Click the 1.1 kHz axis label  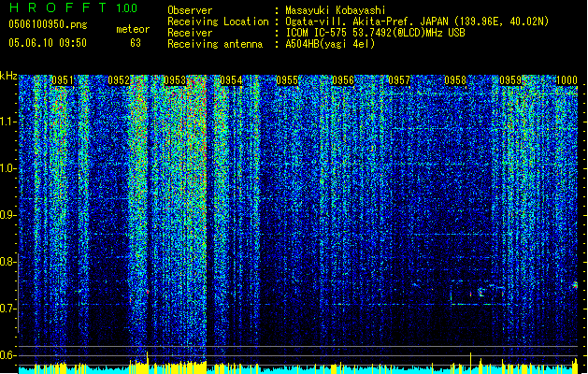[7, 122]
